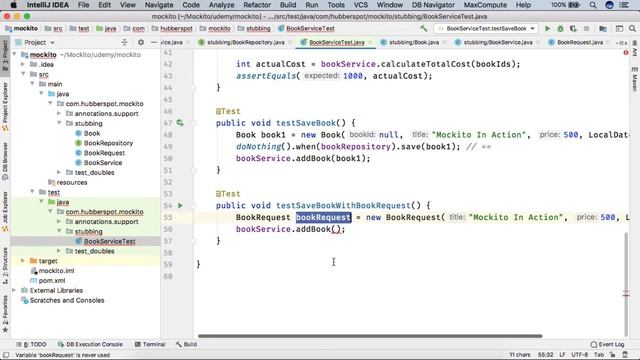640x360 pixels.
Task: Click editor horizontal scrollbar
Action: [x=370, y=336]
